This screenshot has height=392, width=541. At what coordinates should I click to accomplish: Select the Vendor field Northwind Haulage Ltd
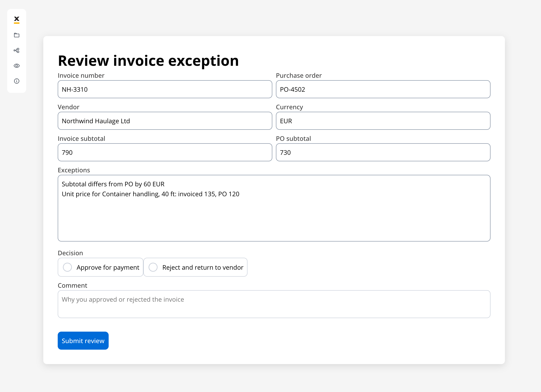165,121
